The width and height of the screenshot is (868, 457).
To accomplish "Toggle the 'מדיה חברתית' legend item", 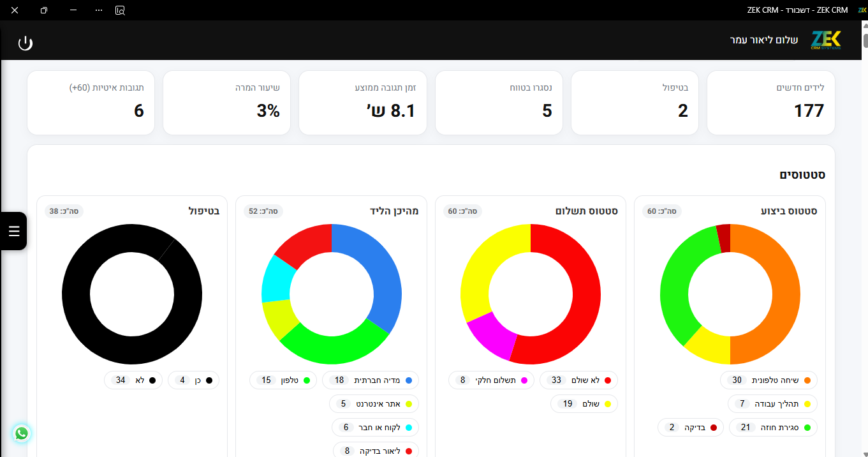I will [371, 380].
